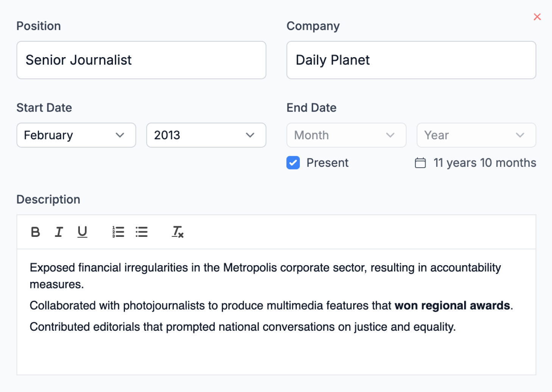This screenshot has height=392, width=552.
Task: Insert bulleted list in description
Action: pos(142,232)
